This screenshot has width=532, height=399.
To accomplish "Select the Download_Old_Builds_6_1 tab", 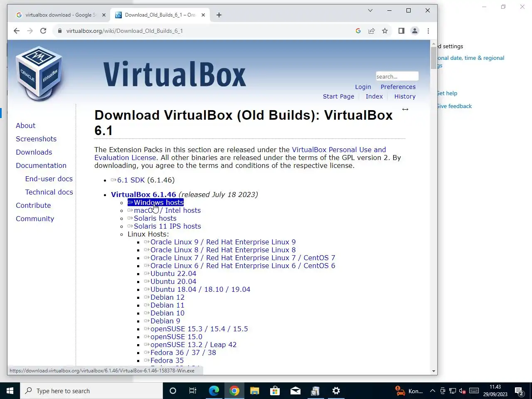I will point(160,15).
